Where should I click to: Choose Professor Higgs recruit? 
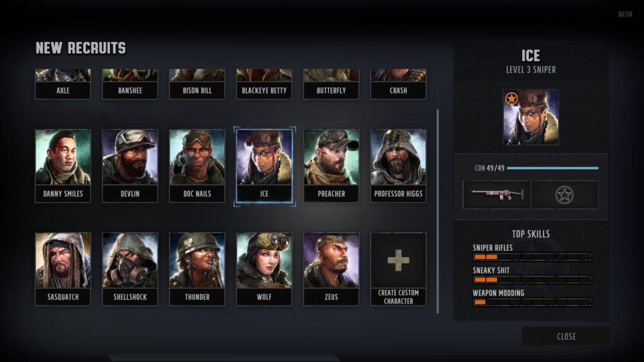(398, 166)
